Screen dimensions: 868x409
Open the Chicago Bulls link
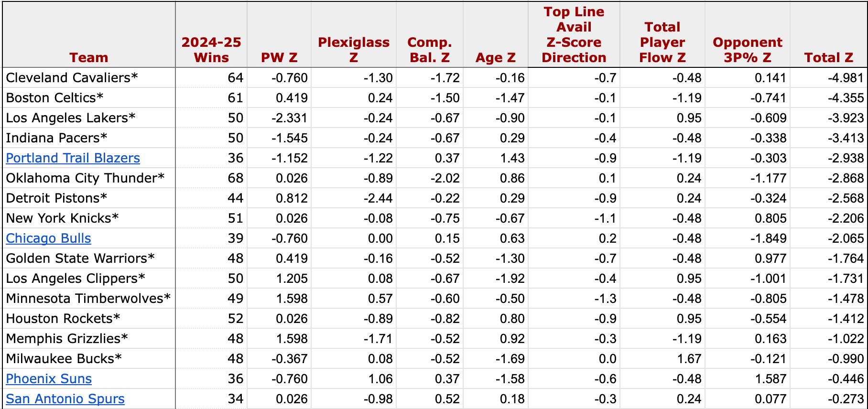click(48, 238)
